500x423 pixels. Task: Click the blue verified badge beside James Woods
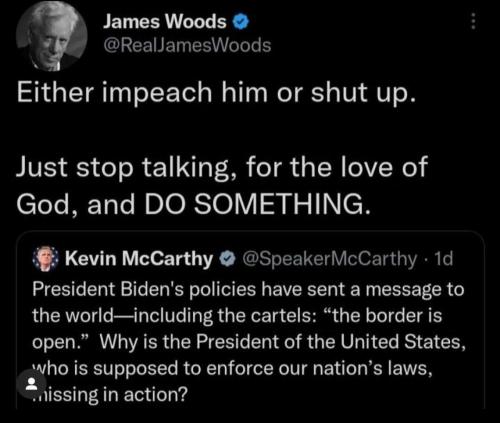pyautogui.click(x=240, y=22)
